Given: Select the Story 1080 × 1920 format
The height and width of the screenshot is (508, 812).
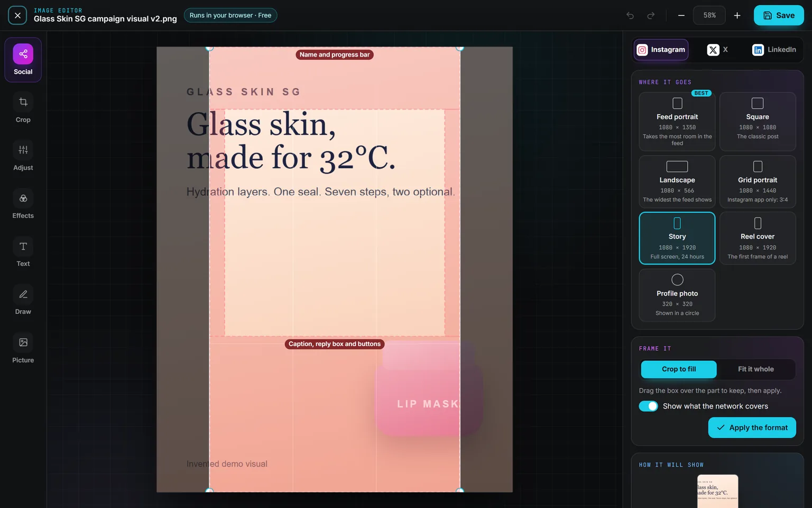Looking at the screenshot, I should [x=677, y=238].
